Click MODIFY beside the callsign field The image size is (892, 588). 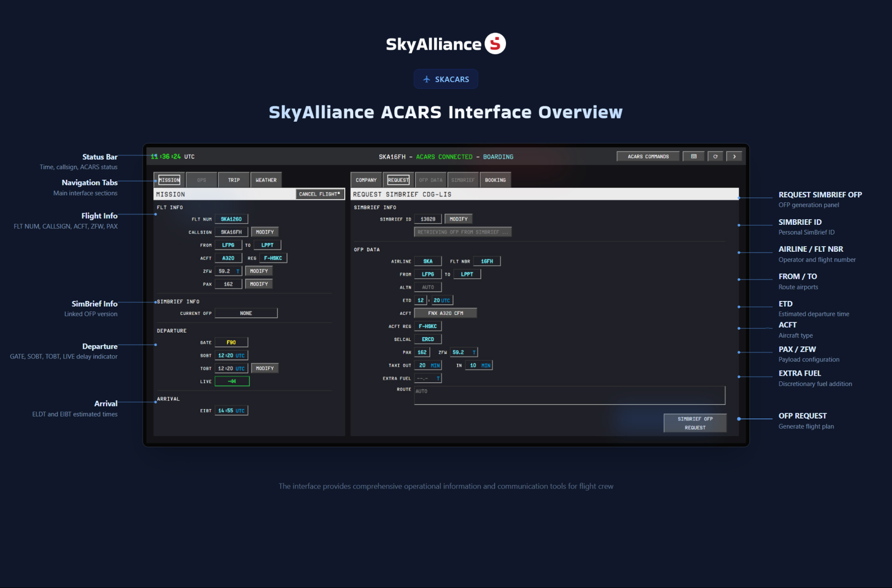(264, 232)
